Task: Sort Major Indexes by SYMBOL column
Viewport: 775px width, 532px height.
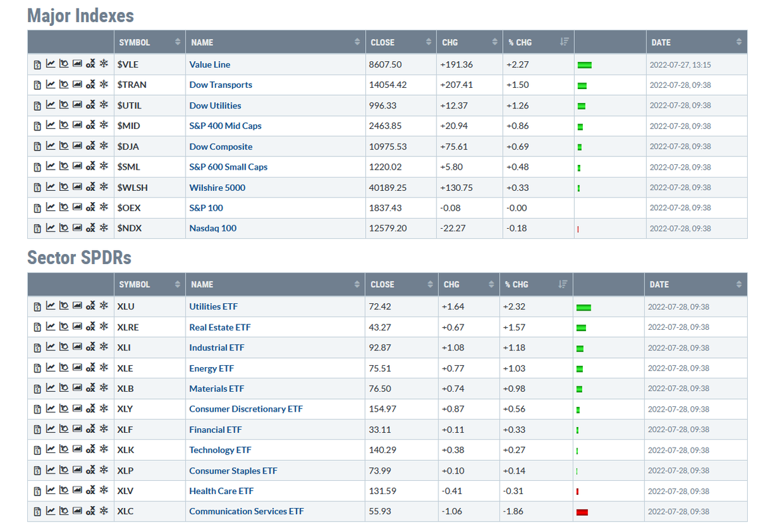Action: pyautogui.click(x=150, y=42)
